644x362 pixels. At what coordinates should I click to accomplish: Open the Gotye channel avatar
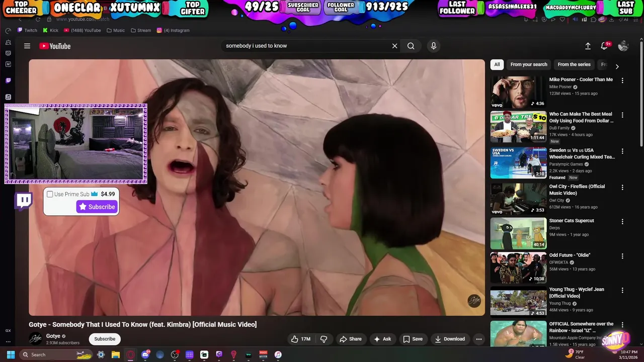pyautogui.click(x=35, y=338)
